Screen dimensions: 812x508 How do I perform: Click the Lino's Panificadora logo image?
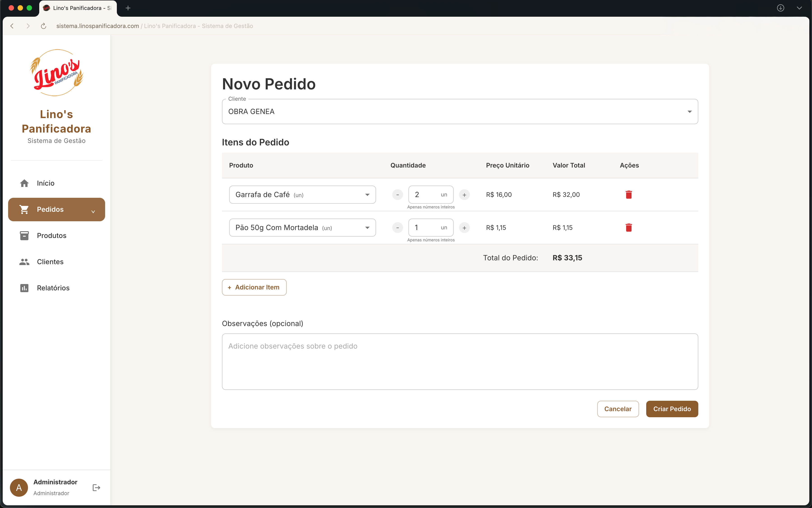[x=57, y=72]
